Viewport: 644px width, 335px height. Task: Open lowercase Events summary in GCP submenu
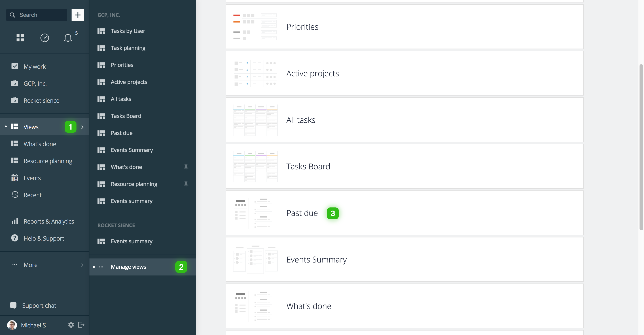pyautogui.click(x=142, y=201)
